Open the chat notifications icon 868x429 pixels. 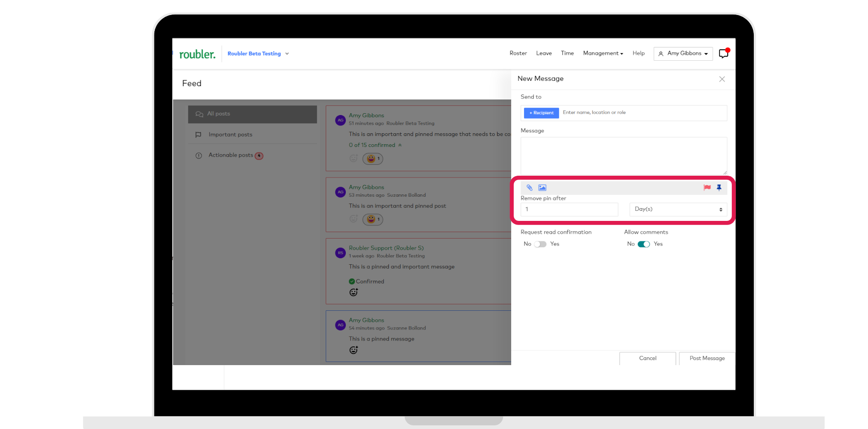(724, 53)
